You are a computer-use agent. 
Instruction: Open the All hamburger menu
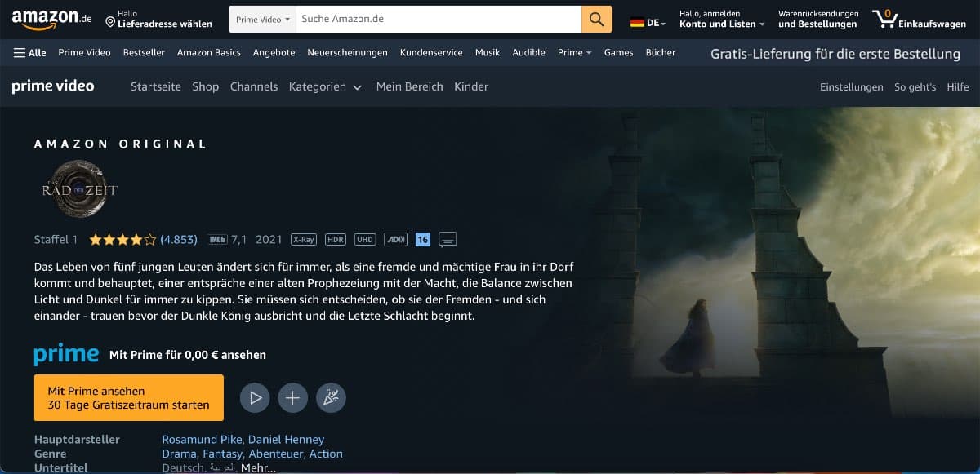[x=30, y=52]
